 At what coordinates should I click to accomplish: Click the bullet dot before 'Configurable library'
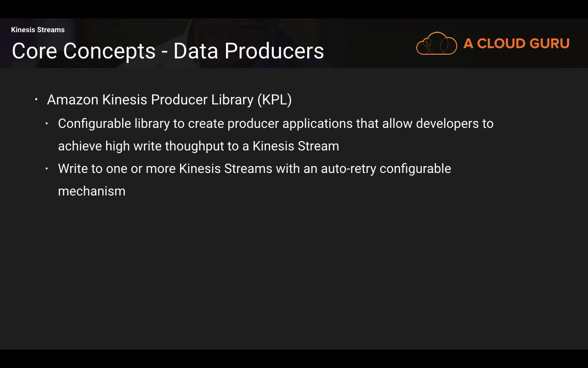tap(47, 123)
